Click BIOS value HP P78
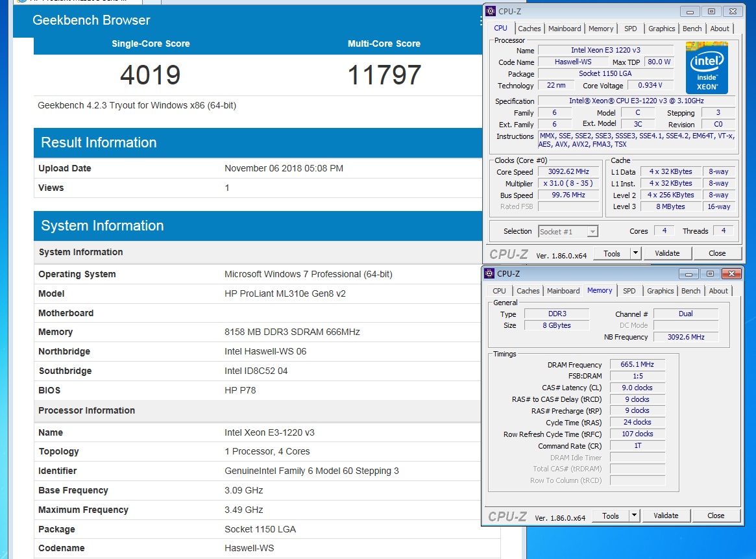756x559 pixels. tap(240, 390)
